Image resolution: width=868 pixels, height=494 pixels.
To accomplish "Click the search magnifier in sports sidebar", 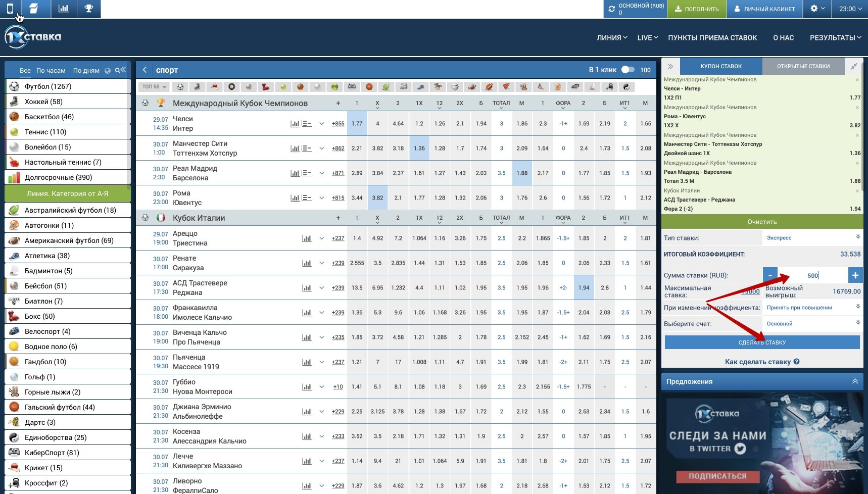I will point(118,70).
